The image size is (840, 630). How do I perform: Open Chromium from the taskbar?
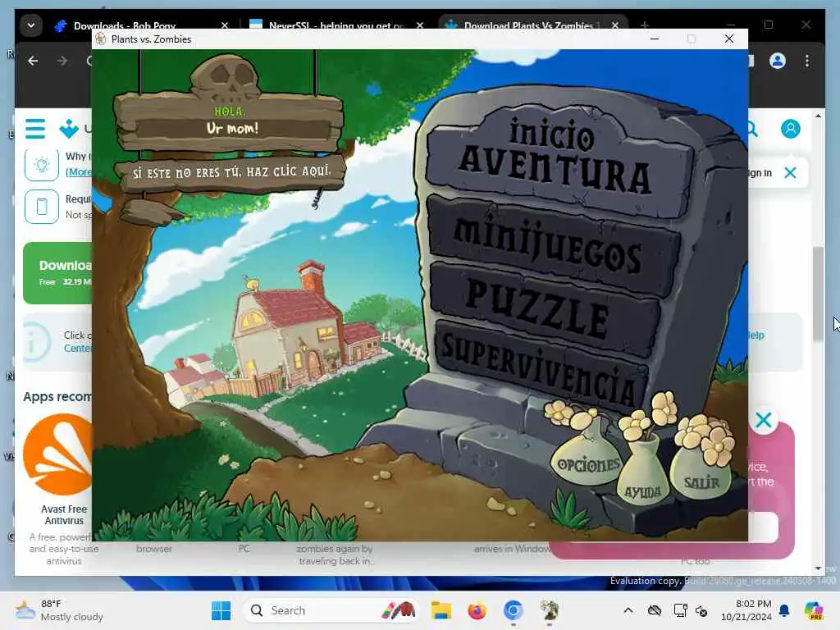[513, 610]
